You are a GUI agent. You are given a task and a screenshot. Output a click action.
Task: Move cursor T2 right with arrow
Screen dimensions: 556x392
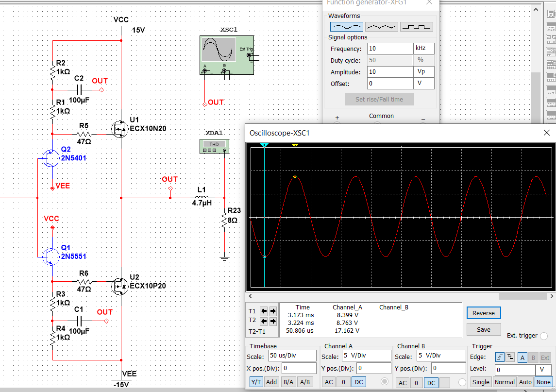pos(273,321)
